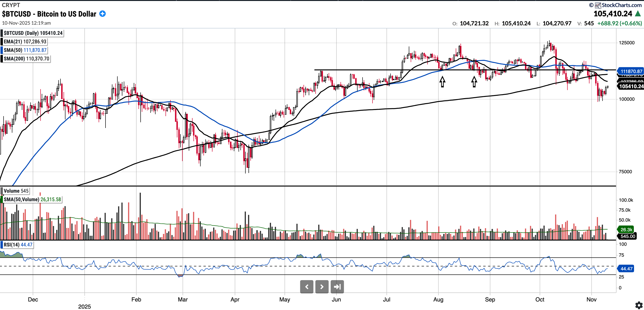Click the RSI(14) indicator label
This screenshot has width=644, height=310.
coord(18,245)
